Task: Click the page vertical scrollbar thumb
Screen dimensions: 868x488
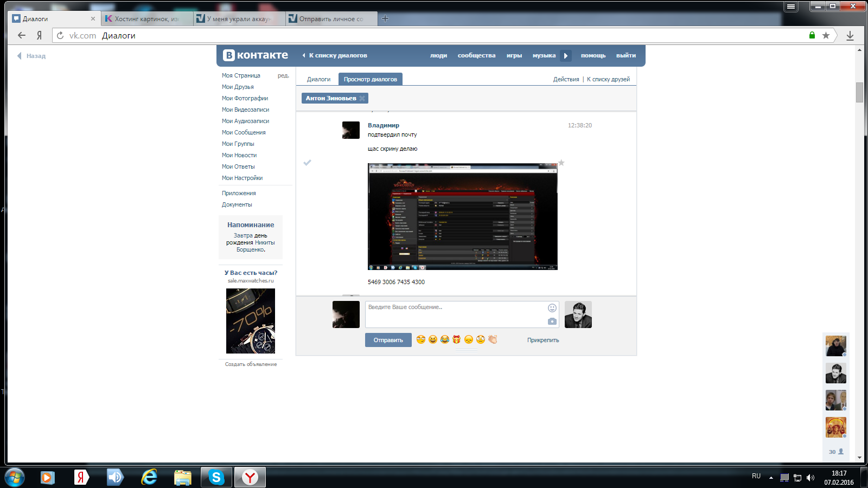Action: tap(859, 92)
